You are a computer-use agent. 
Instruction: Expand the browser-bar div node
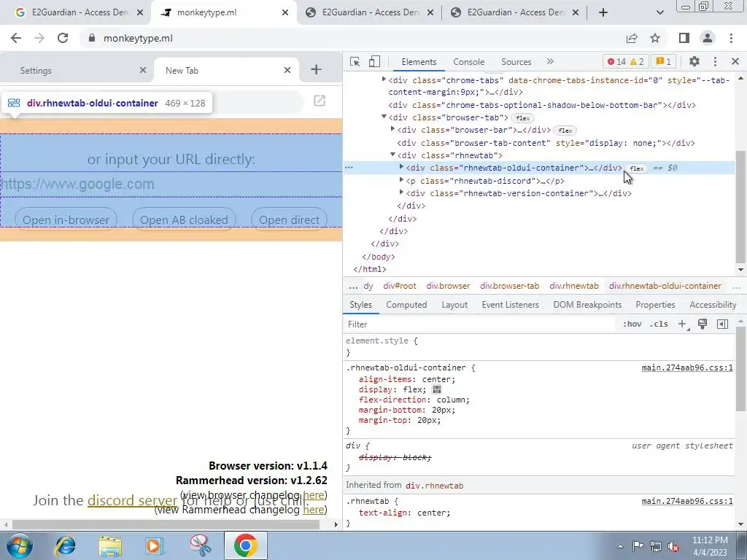click(392, 129)
